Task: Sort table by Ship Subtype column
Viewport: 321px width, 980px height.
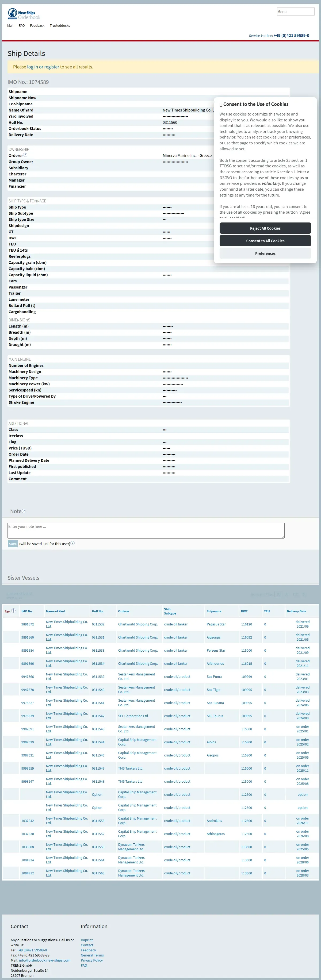Action: click(170, 611)
